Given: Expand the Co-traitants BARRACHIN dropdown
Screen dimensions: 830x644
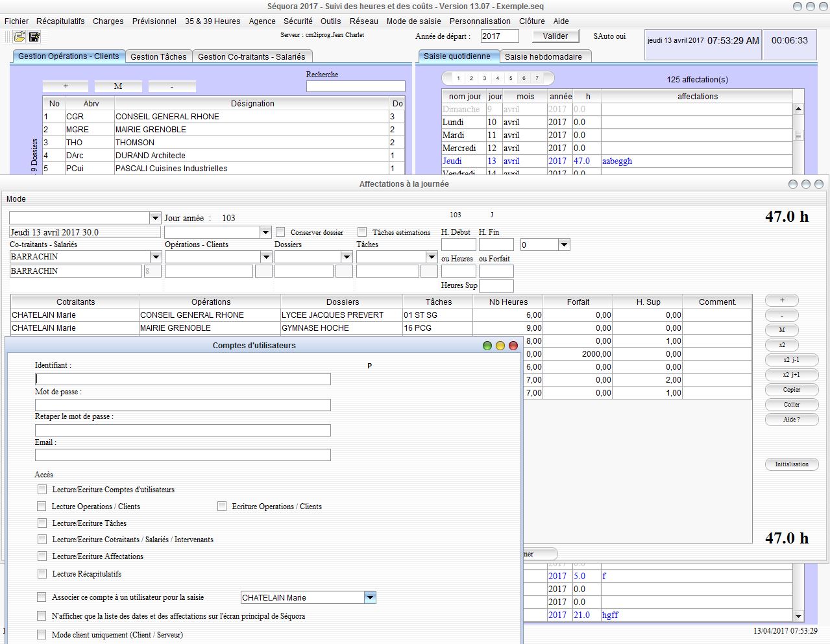Looking at the screenshot, I should coord(155,257).
